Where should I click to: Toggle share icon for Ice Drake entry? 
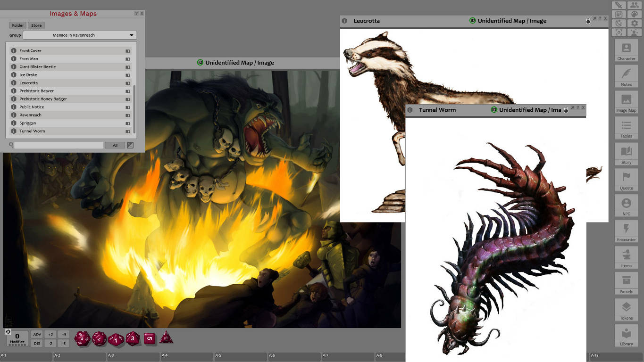pos(127,75)
